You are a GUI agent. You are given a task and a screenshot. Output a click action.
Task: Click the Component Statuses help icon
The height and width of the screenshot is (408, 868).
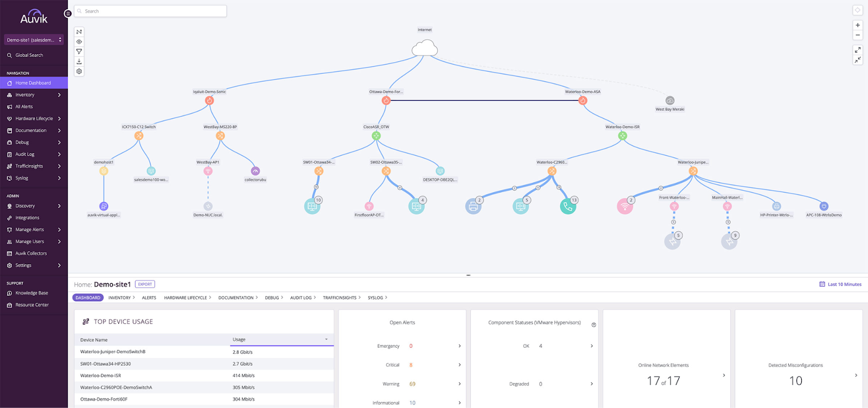[593, 325]
